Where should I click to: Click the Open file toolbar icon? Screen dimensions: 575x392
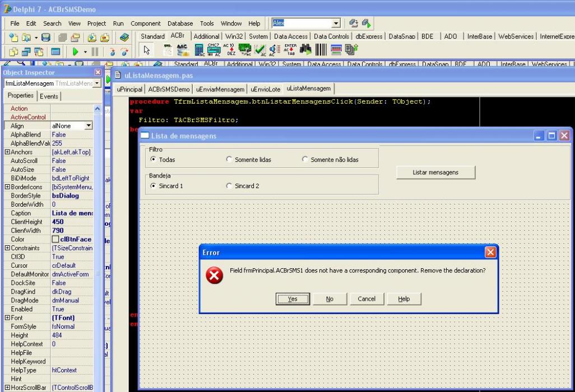pos(26,37)
